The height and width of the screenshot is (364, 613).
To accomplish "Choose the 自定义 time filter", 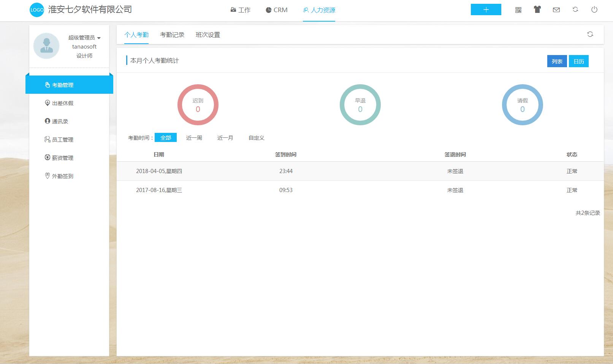I will pyautogui.click(x=256, y=138).
